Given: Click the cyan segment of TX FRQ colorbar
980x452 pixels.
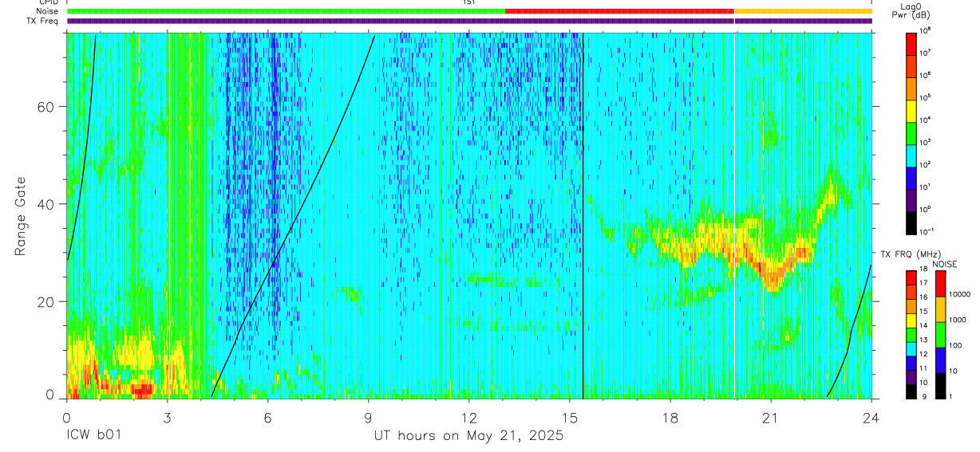Looking at the screenshot, I should (x=912, y=348).
